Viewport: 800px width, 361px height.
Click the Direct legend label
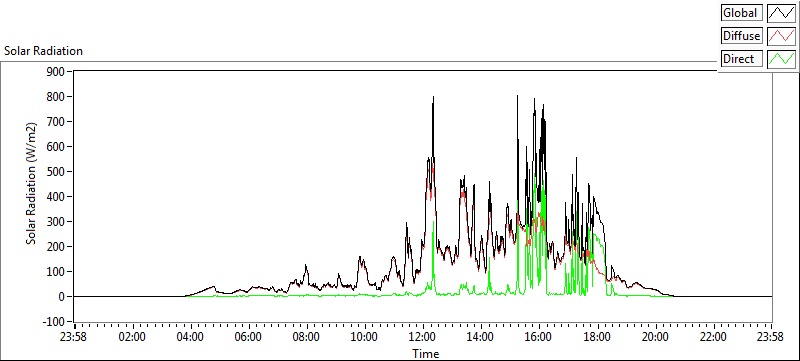(742, 59)
